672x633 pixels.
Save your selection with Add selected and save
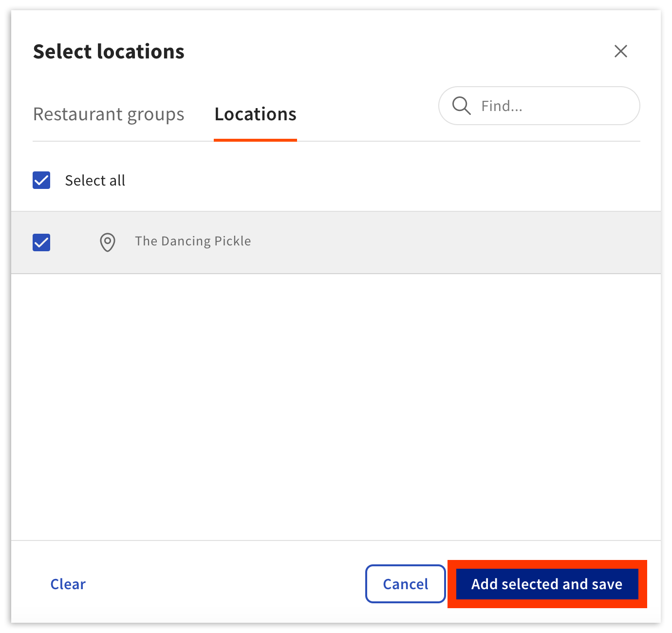click(546, 584)
